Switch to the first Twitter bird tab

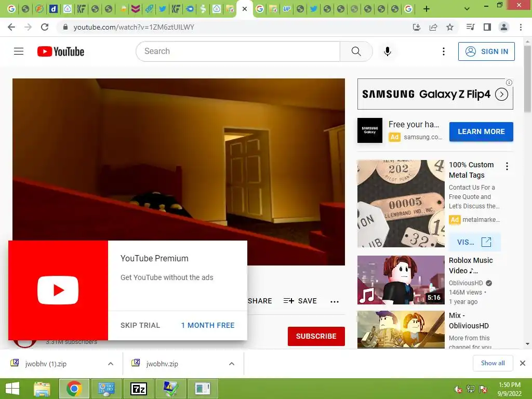click(163, 9)
